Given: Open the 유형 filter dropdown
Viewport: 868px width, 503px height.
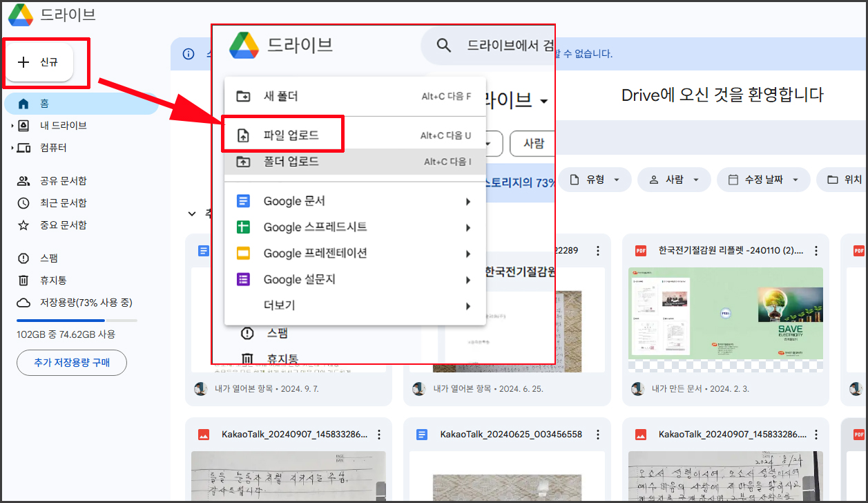Looking at the screenshot, I should click(595, 180).
